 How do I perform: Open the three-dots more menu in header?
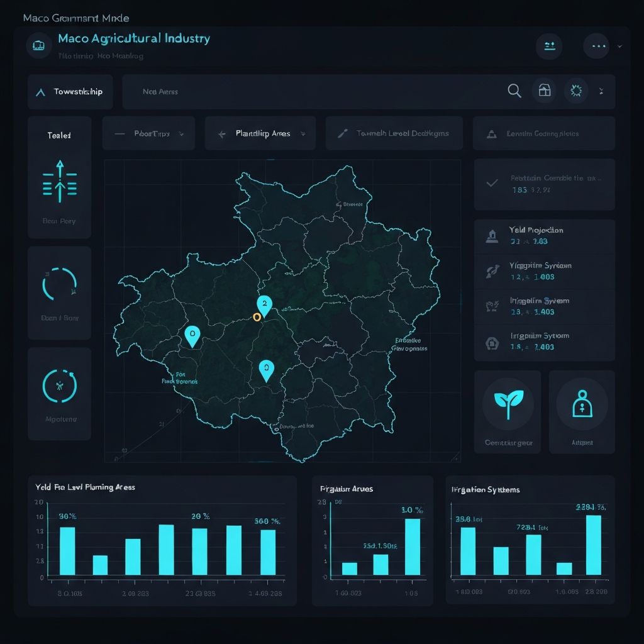coord(597,45)
